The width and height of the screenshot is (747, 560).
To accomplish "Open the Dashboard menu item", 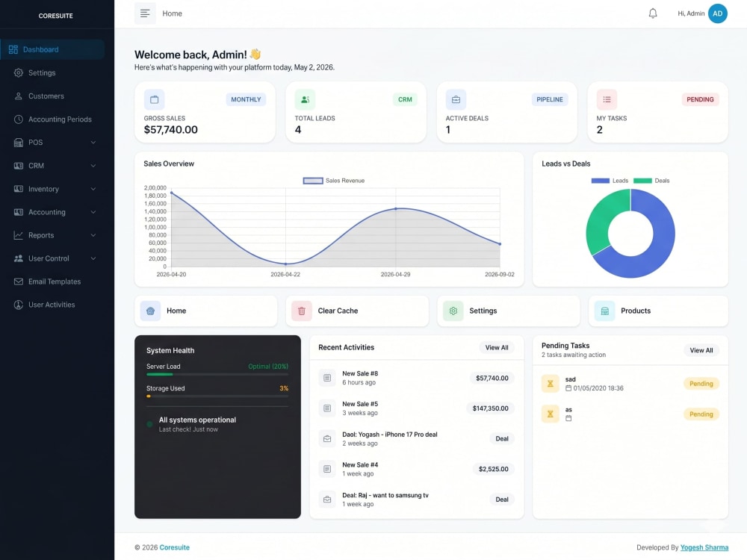I will point(52,49).
